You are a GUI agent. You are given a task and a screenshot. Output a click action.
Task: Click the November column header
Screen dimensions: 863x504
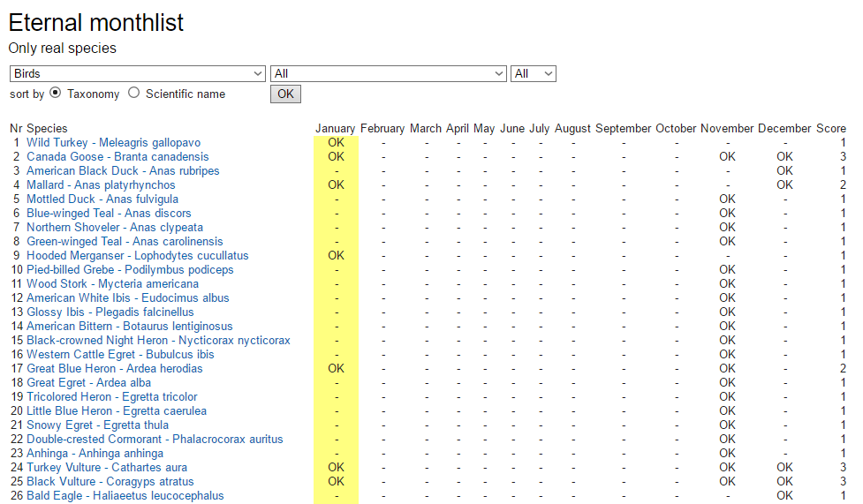[x=727, y=128]
